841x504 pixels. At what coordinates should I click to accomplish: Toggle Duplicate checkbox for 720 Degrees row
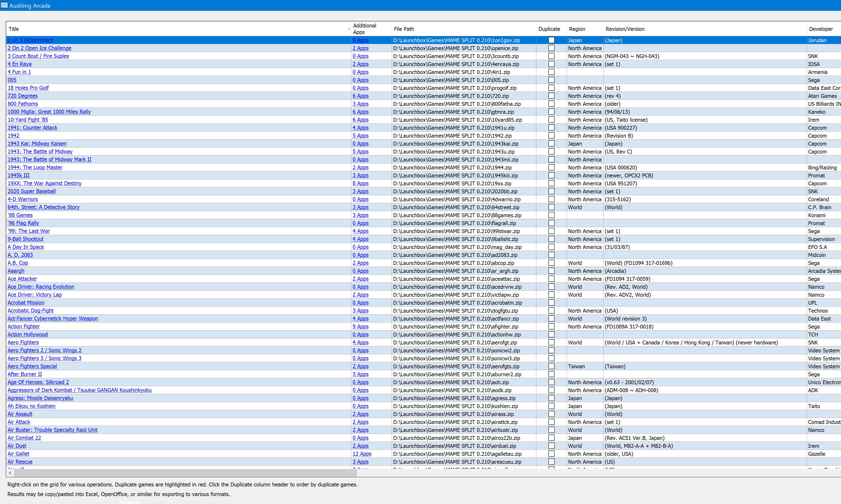pyautogui.click(x=551, y=96)
